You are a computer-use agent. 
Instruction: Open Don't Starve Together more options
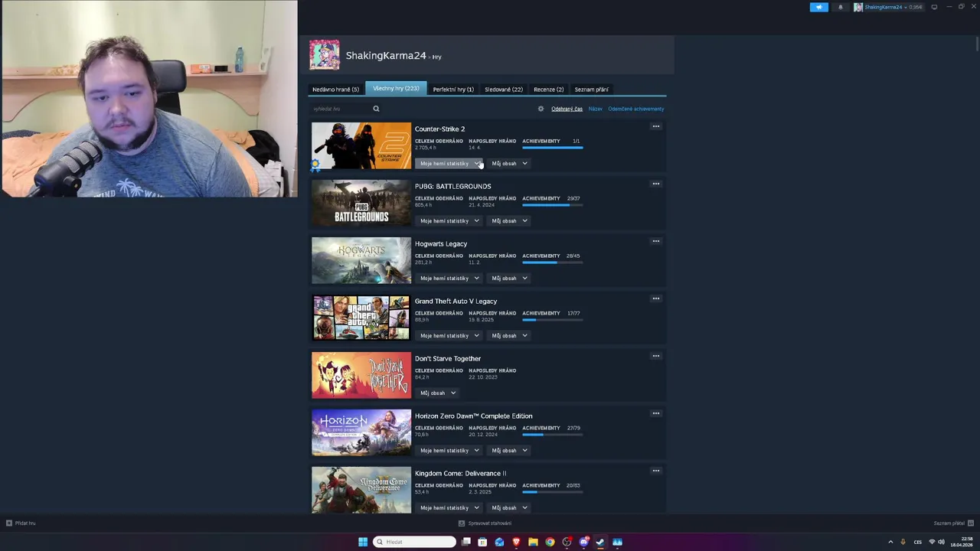tap(655, 356)
